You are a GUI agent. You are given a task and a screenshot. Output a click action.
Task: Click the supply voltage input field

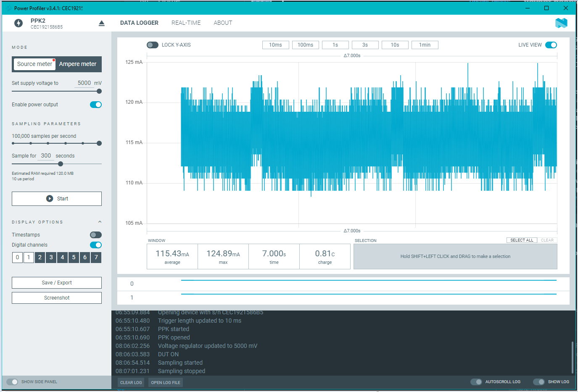coord(84,83)
